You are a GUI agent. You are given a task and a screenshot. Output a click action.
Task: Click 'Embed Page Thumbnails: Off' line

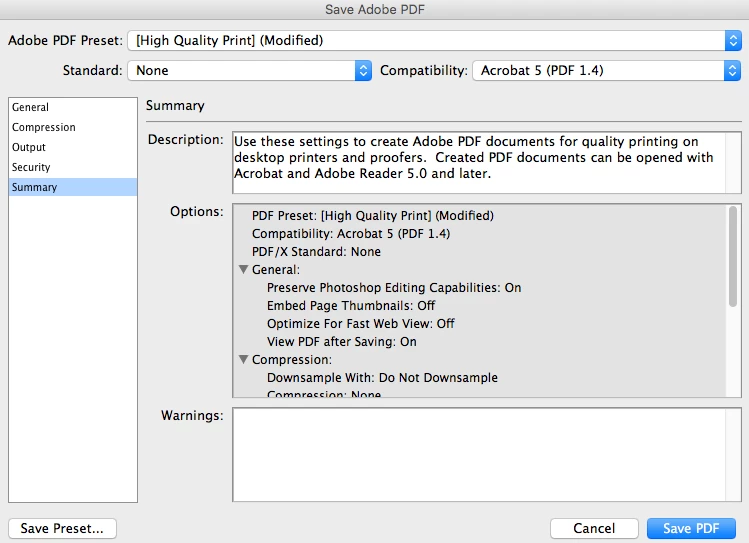pos(351,306)
